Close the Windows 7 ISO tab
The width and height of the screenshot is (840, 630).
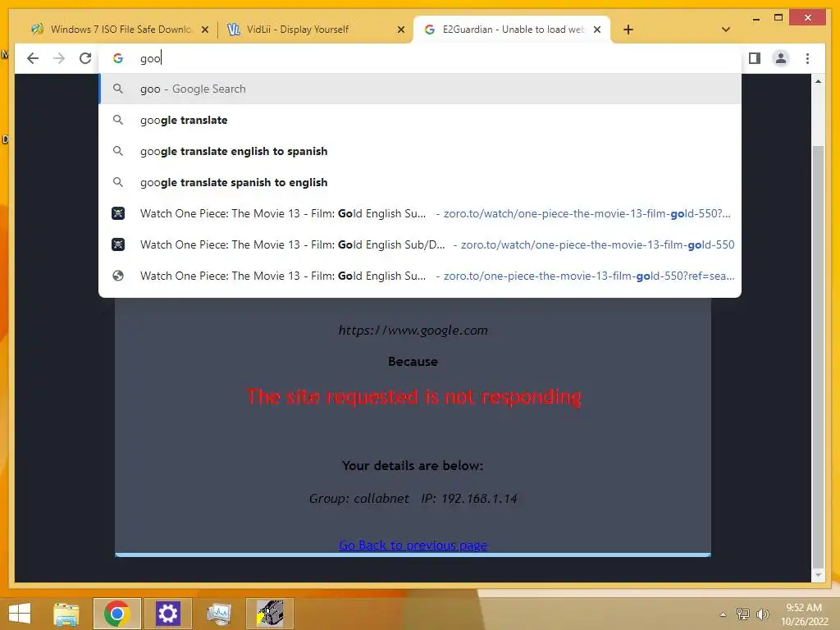[x=204, y=30]
